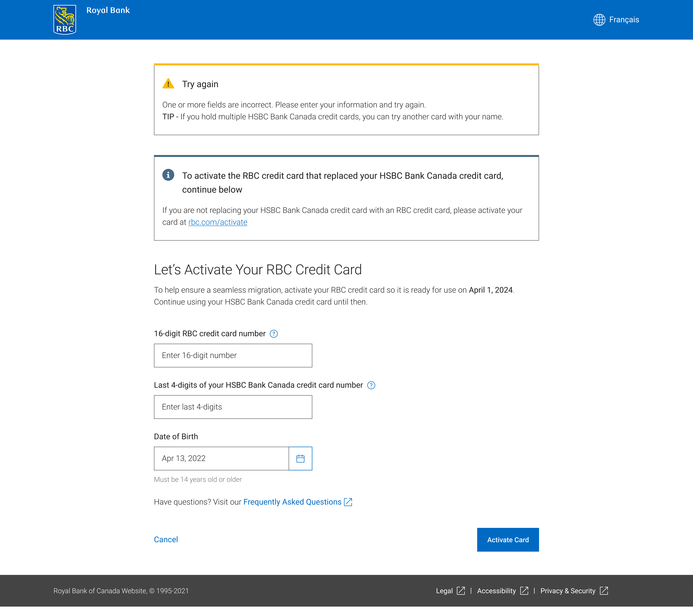
Task: Open help for HSBC last 4-digits
Action: click(371, 385)
